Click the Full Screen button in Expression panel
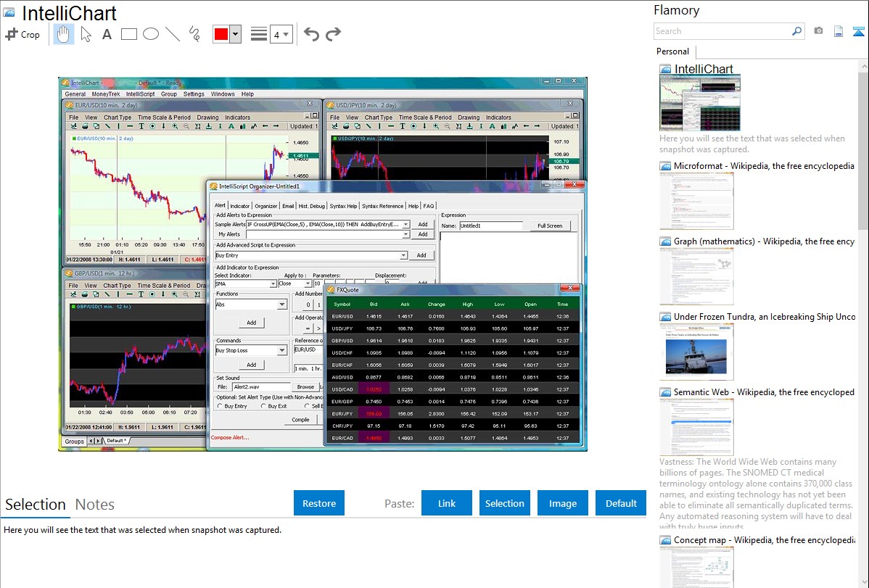869x588 pixels. click(x=549, y=225)
